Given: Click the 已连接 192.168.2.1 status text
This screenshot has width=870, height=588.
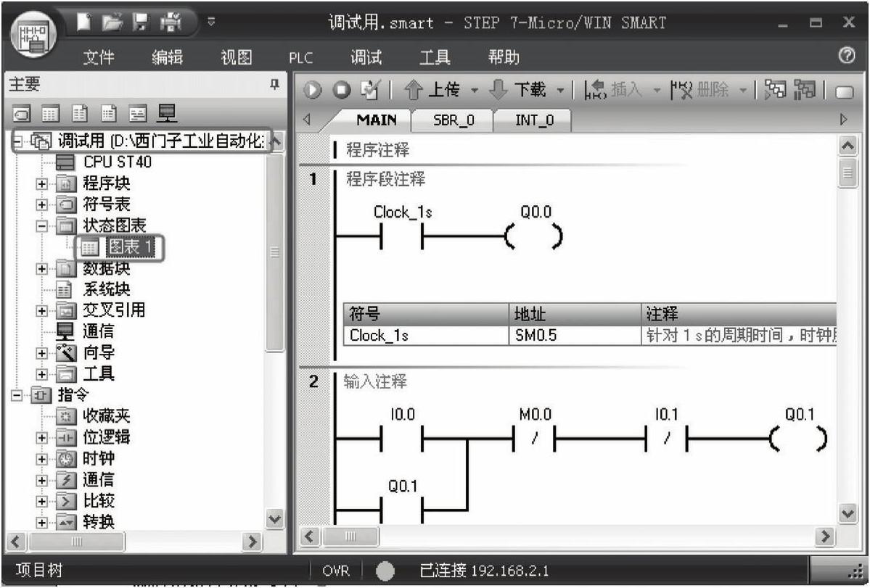Looking at the screenshot, I should pos(484,571).
